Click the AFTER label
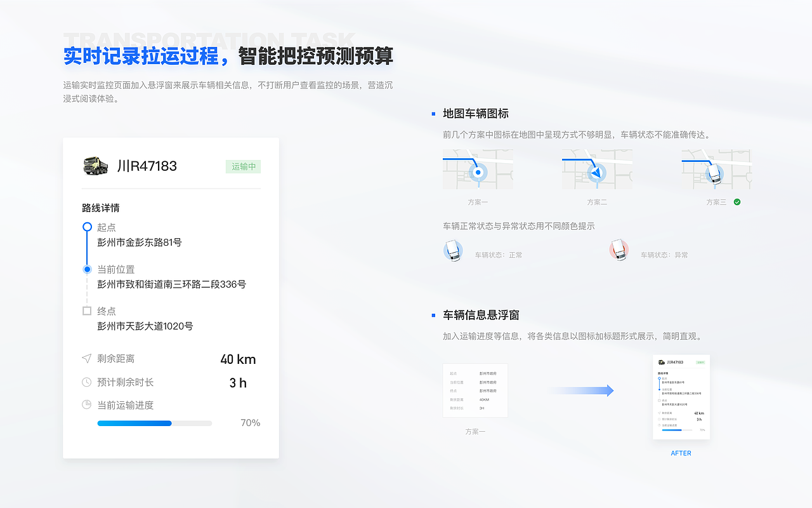The width and height of the screenshot is (812, 508). pyautogui.click(x=681, y=453)
